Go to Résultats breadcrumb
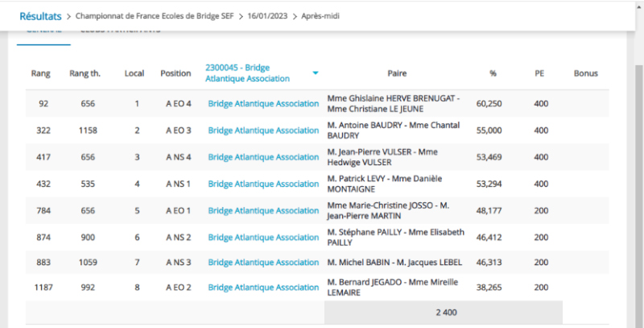This screenshot has height=328, width=644. coord(41,16)
